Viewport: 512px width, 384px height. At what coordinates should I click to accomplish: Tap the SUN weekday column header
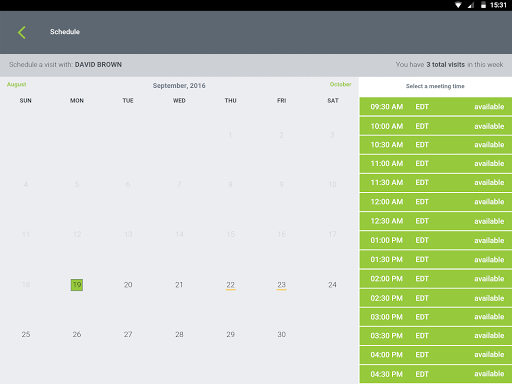(x=26, y=101)
